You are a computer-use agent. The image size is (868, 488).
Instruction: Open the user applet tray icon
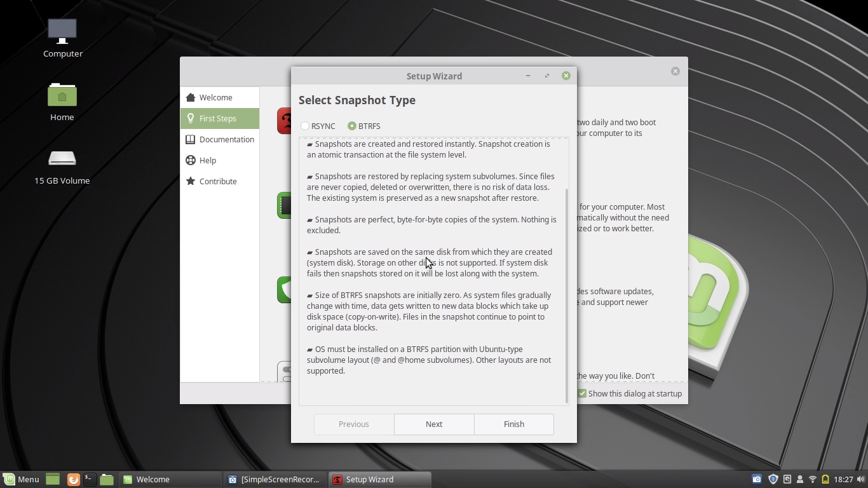800,479
